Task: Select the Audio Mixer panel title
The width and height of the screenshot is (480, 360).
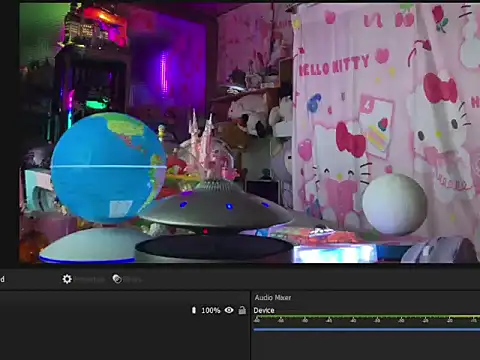Action: 273,298
